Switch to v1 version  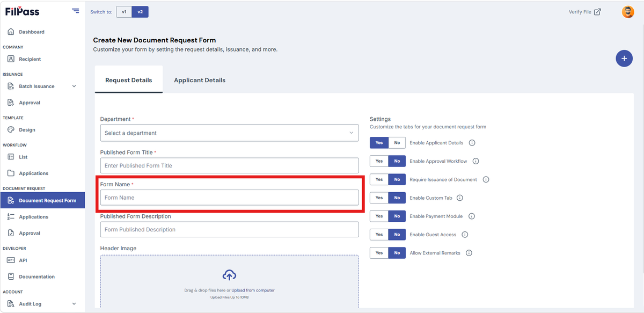coord(124,11)
